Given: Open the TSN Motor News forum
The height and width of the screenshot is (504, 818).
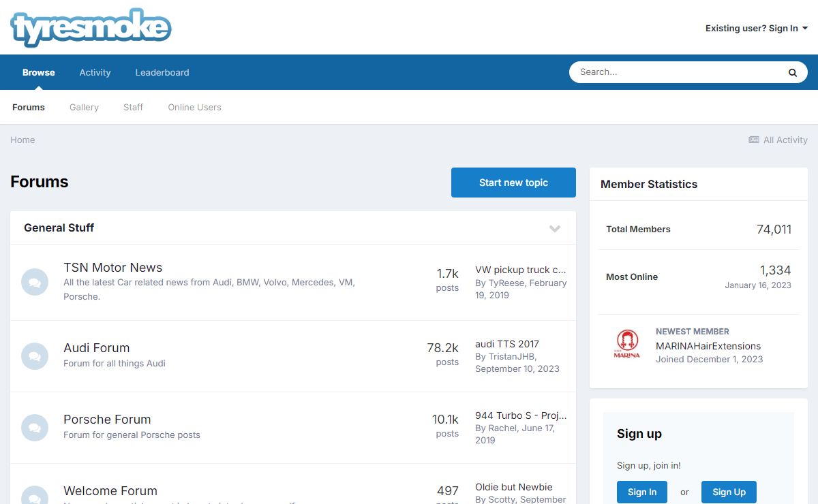Looking at the screenshot, I should pos(112,268).
